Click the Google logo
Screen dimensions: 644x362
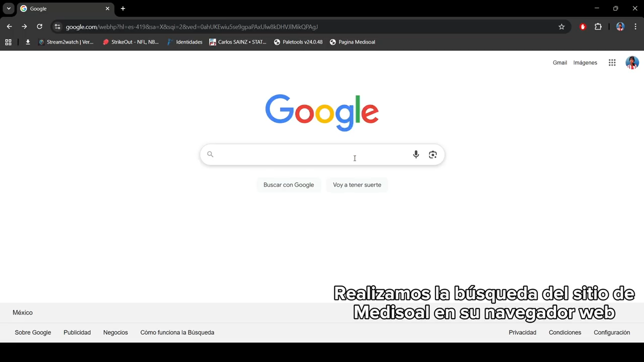point(322,112)
